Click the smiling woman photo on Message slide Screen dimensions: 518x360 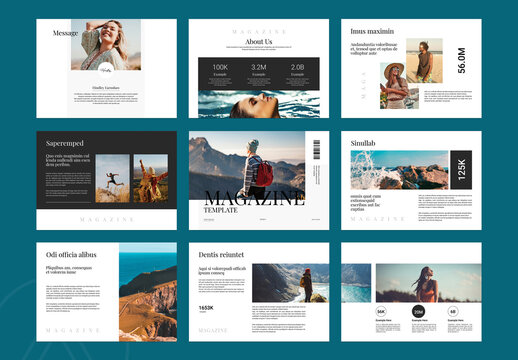pyautogui.click(x=106, y=44)
